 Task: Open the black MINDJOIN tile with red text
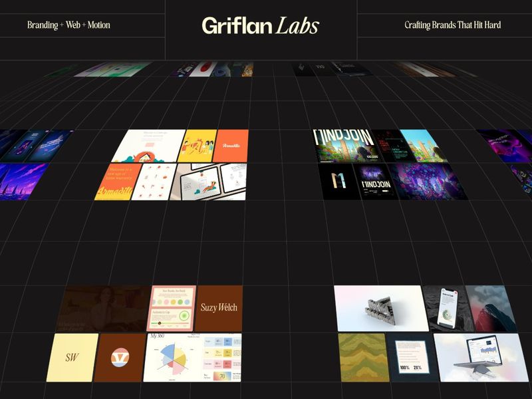coord(394,146)
